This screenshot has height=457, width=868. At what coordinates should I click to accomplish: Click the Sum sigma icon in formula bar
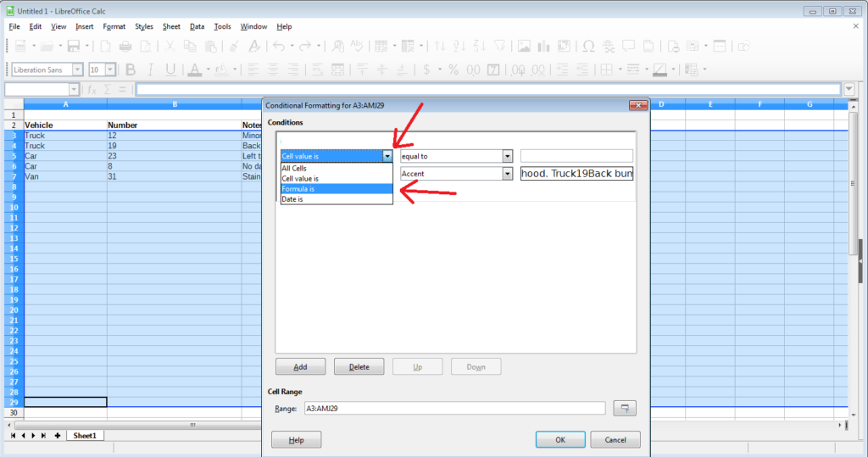pos(108,89)
